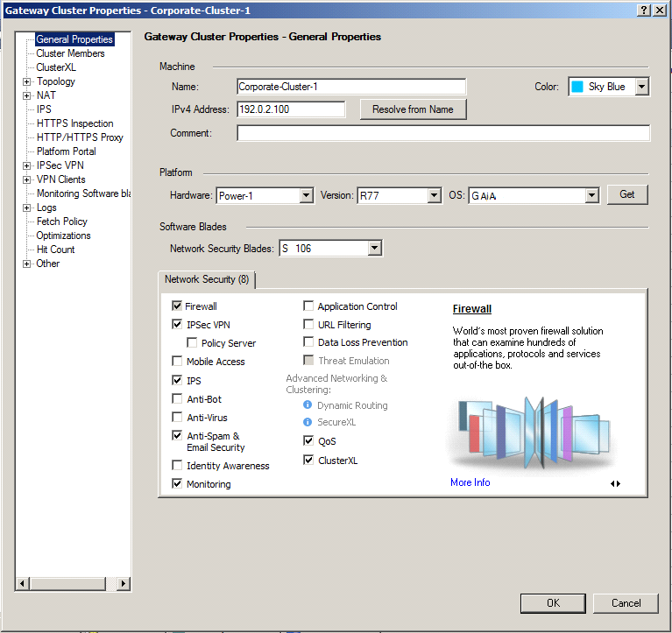Open the ClusterXL tree page
Screen dimensions: 672x633
56,67
